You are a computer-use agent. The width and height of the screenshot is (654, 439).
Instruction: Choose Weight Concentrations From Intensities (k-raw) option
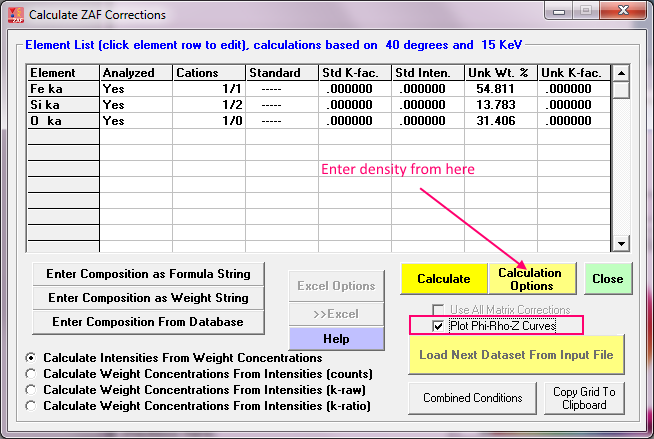32,390
